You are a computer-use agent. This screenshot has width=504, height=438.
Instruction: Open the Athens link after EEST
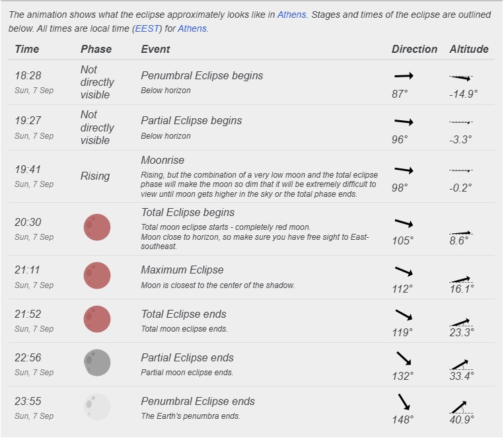[192, 28]
